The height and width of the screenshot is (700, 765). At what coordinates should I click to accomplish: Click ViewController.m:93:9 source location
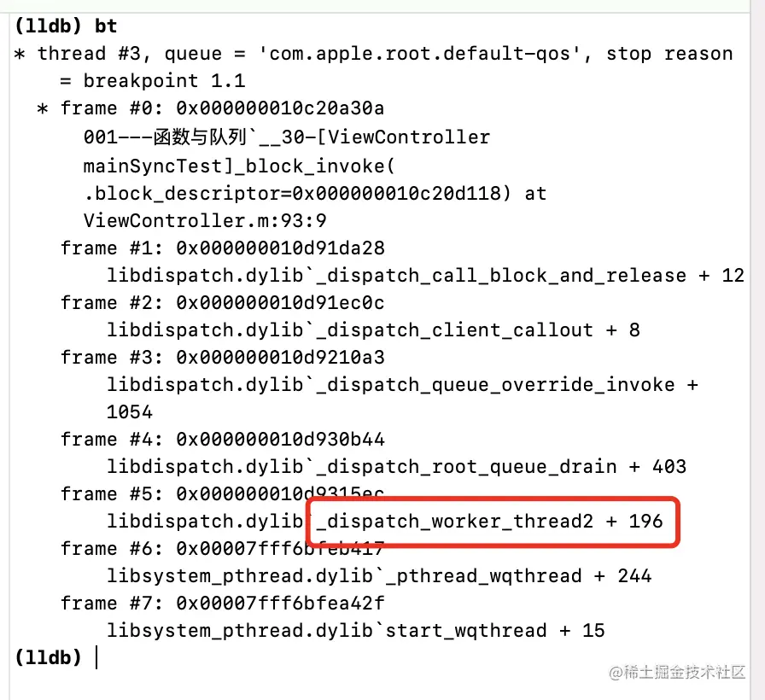tap(205, 220)
